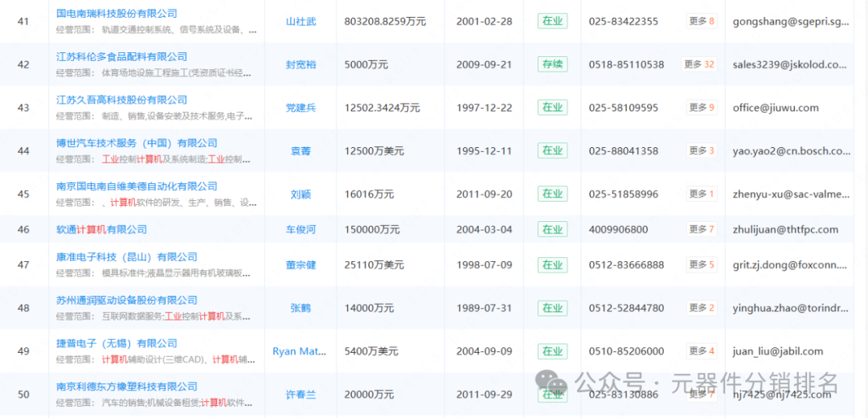The image size is (868, 418).
Task: Show 更多 3 phone numbers for 博世汽车
Action: click(702, 150)
